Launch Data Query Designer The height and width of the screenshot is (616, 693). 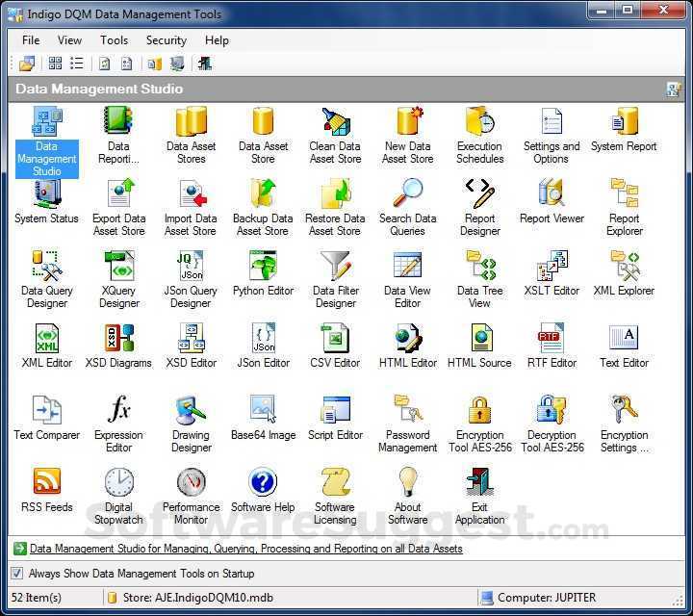[x=47, y=279]
